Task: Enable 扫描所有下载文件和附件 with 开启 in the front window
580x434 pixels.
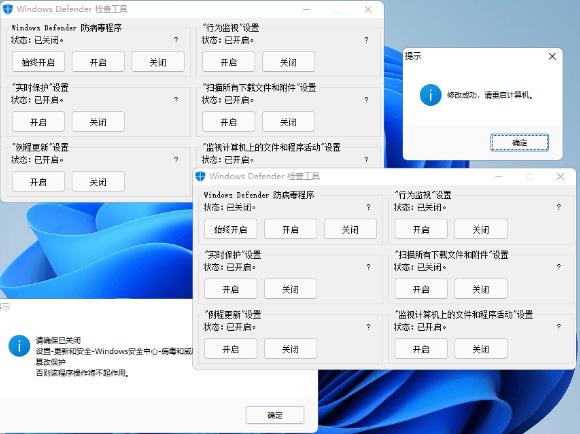Action: coord(421,289)
